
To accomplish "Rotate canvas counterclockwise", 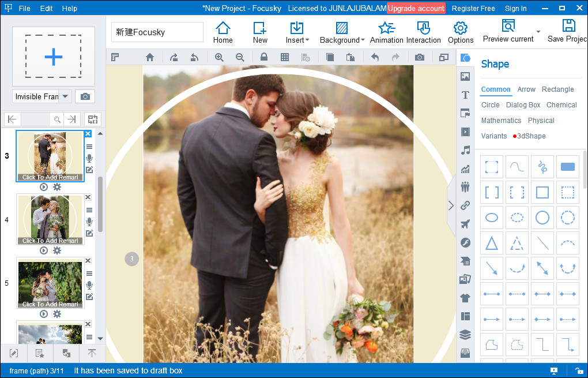I will (194, 57).
